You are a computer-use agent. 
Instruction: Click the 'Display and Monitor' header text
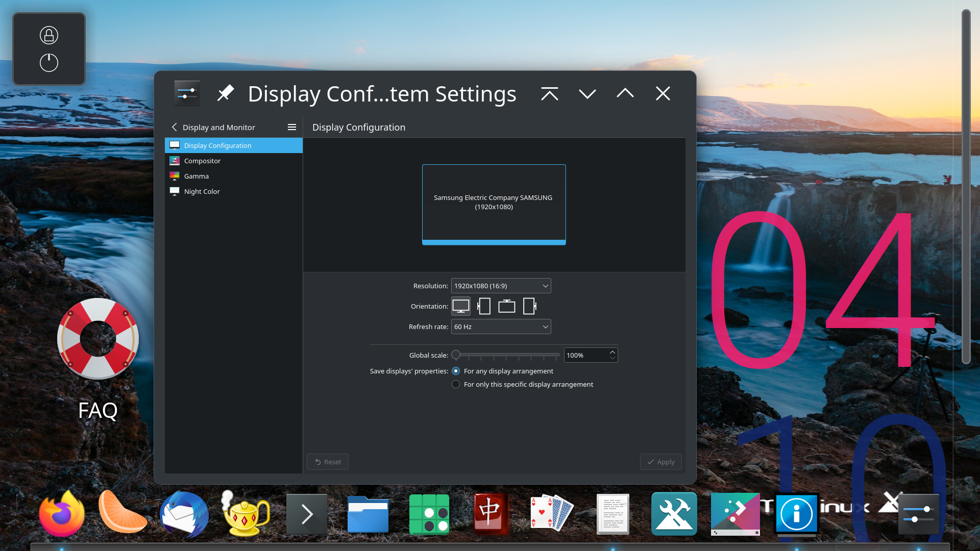tap(219, 127)
